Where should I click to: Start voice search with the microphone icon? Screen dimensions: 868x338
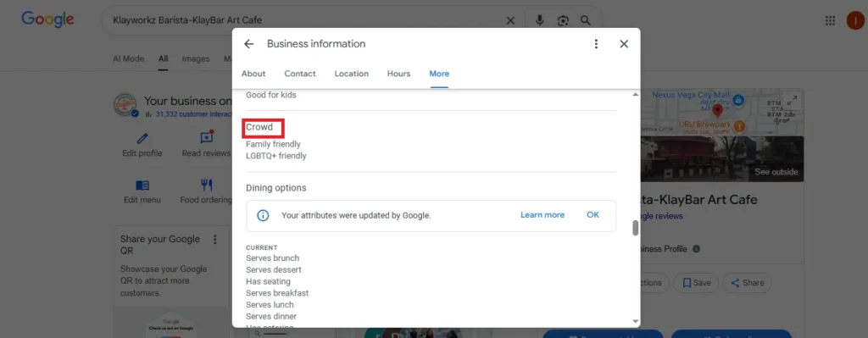(540, 20)
